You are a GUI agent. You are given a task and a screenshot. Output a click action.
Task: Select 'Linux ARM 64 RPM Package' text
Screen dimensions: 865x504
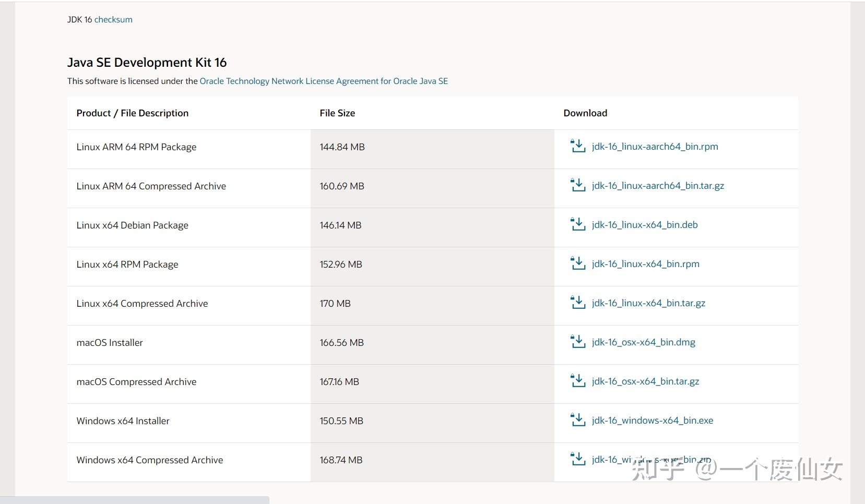click(136, 147)
